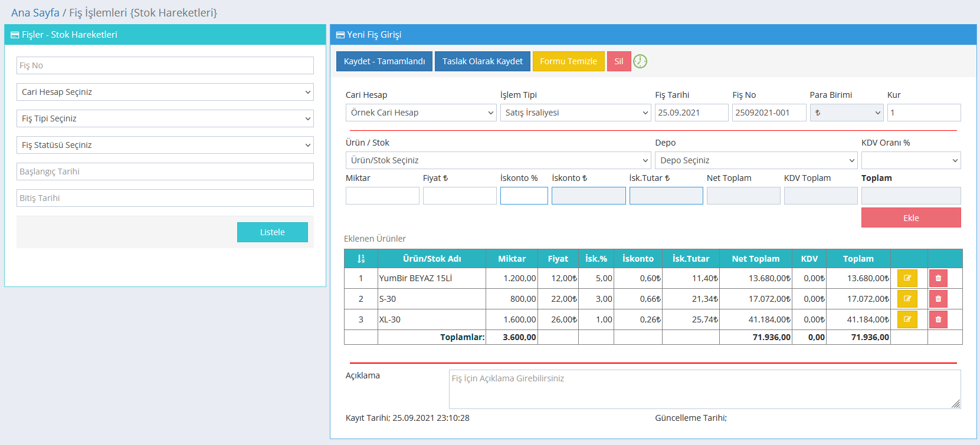Click the İskonto % input field
Screen dimensions: 980x445
click(x=524, y=196)
